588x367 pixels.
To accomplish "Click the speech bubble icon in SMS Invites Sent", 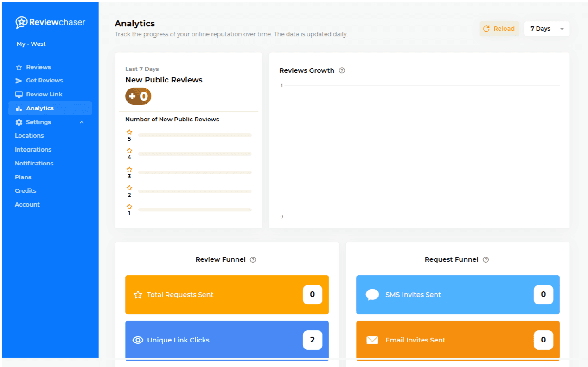I will tap(372, 295).
